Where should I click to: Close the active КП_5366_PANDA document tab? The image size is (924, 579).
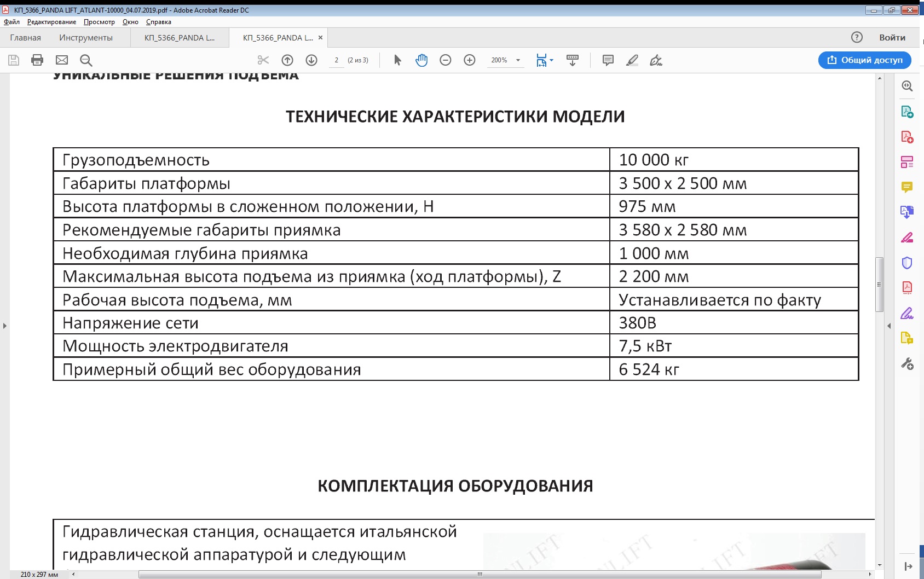point(321,38)
